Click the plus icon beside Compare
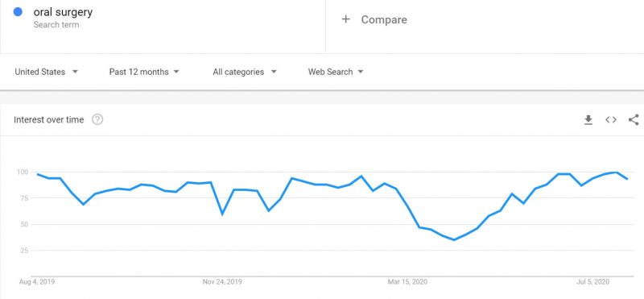Screen dimensions: 644x299 point(346,19)
